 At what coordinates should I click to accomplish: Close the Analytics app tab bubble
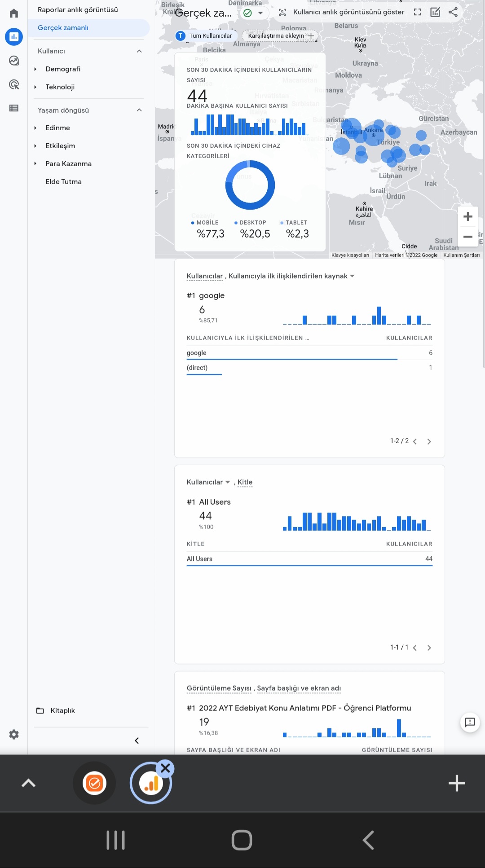coord(165,768)
